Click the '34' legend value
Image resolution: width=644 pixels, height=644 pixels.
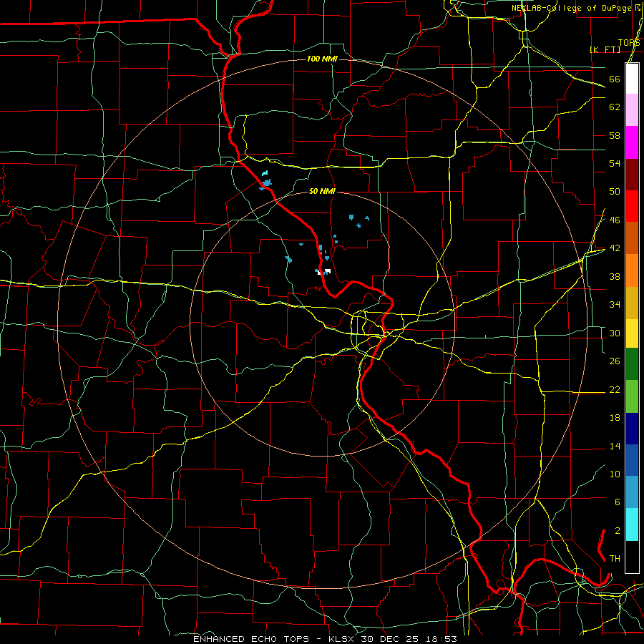tap(615, 305)
